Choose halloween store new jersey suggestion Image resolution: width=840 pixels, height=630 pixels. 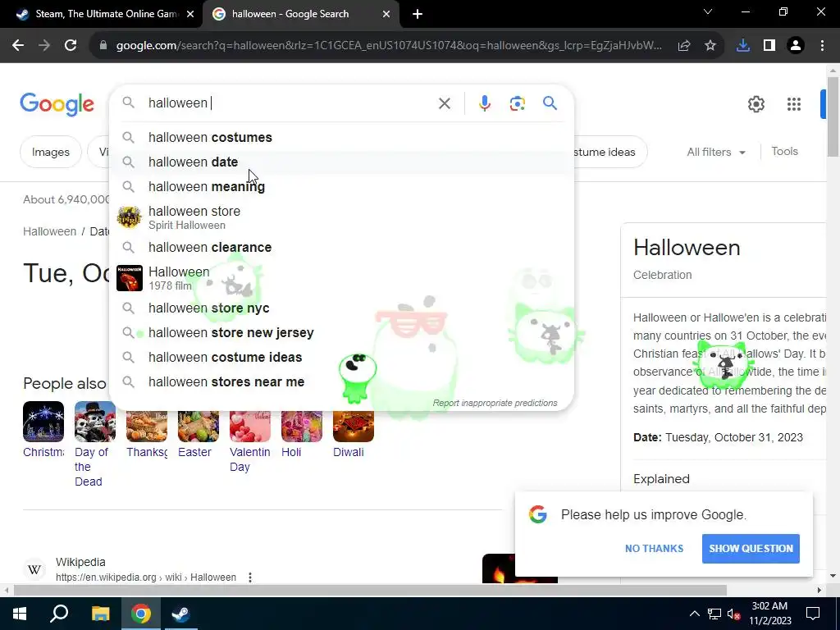point(342,333)
